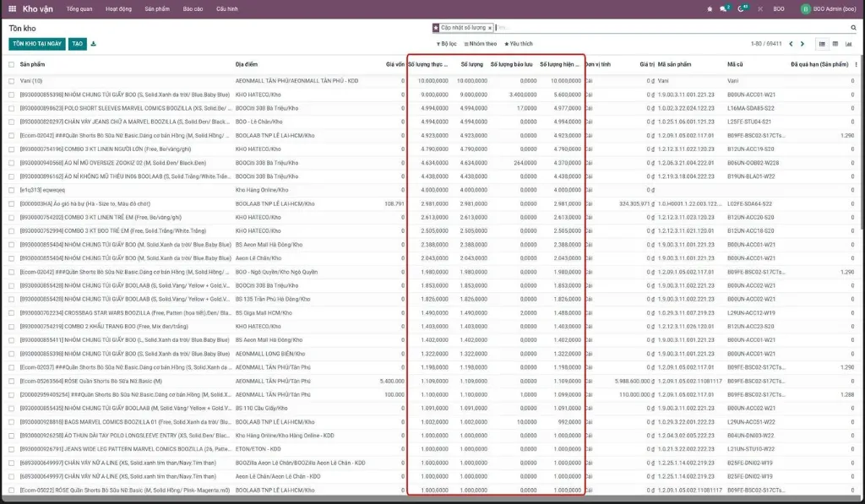The height and width of the screenshot is (504, 865).
Task: Open the Yêu thích favorites dropdown
Action: click(x=519, y=44)
